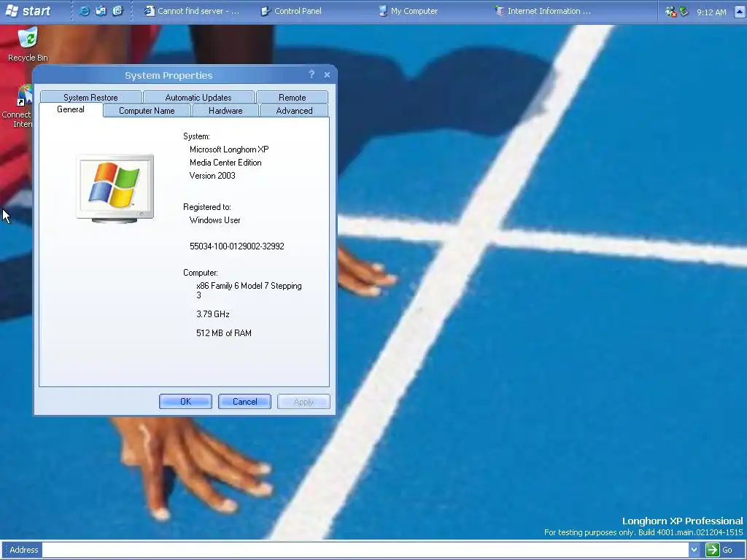Viewport: 747px width, 560px height.
Task: Open the Address bar dropdown arrow
Action: tap(694, 550)
